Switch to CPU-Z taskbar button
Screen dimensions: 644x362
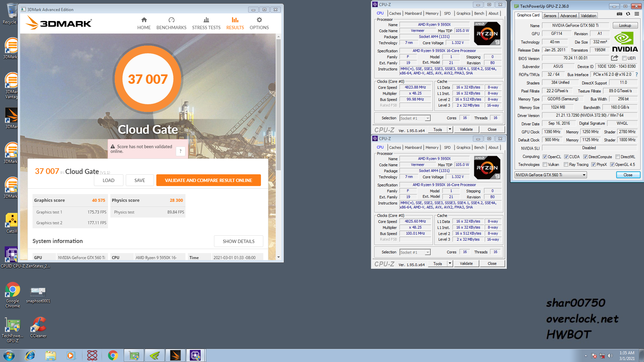click(196, 355)
